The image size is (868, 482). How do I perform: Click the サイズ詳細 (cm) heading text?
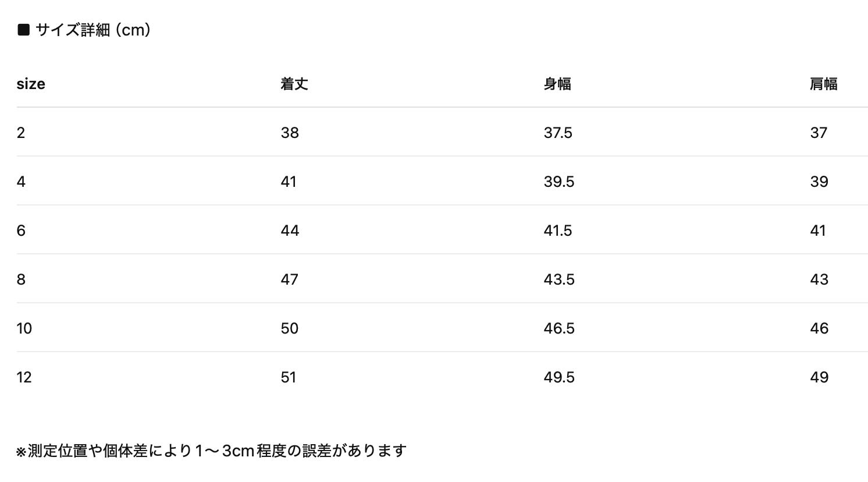(x=93, y=30)
